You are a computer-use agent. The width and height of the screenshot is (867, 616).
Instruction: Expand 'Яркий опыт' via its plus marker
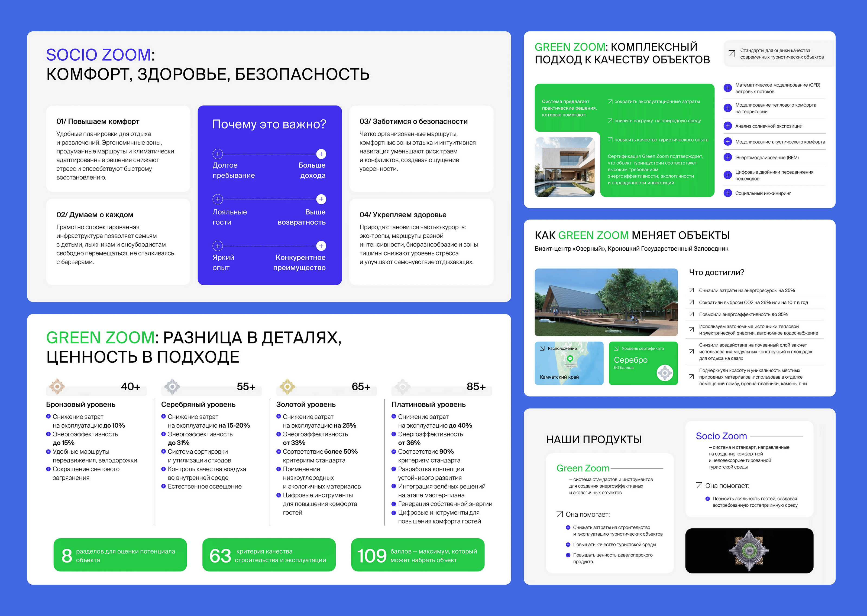pos(218,246)
